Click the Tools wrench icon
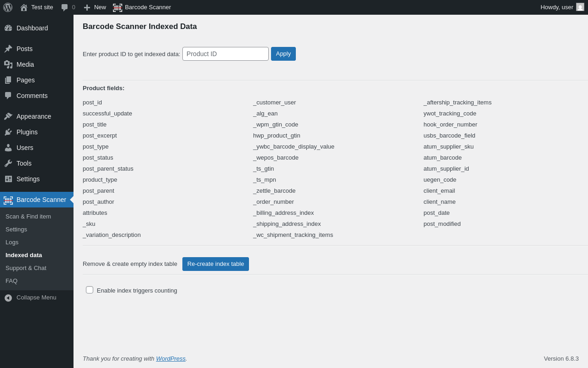This screenshot has width=588, height=368. [8, 163]
